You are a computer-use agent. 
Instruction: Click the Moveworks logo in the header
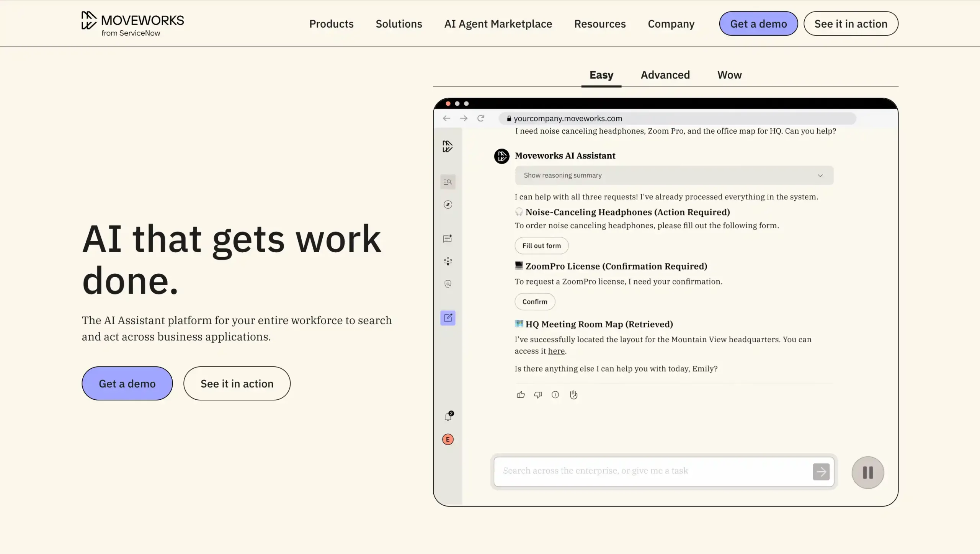point(132,24)
